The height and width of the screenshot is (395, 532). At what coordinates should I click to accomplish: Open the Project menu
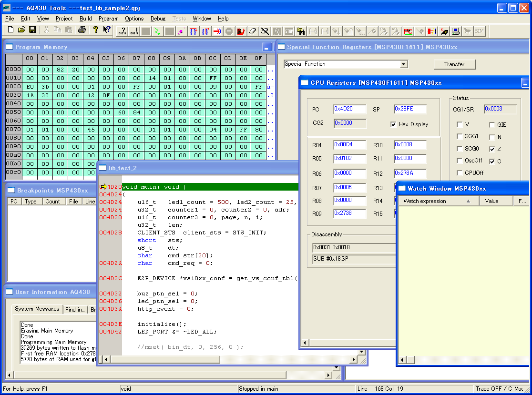point(64,19)
